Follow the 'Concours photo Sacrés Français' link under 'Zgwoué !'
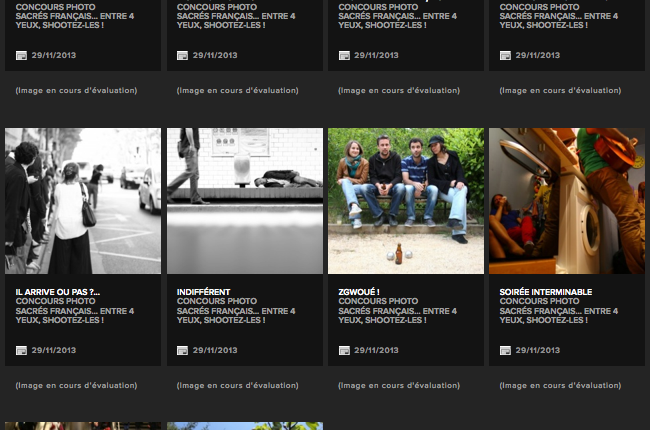The width and height of the screenshot is (650, 430). (397, 311)
